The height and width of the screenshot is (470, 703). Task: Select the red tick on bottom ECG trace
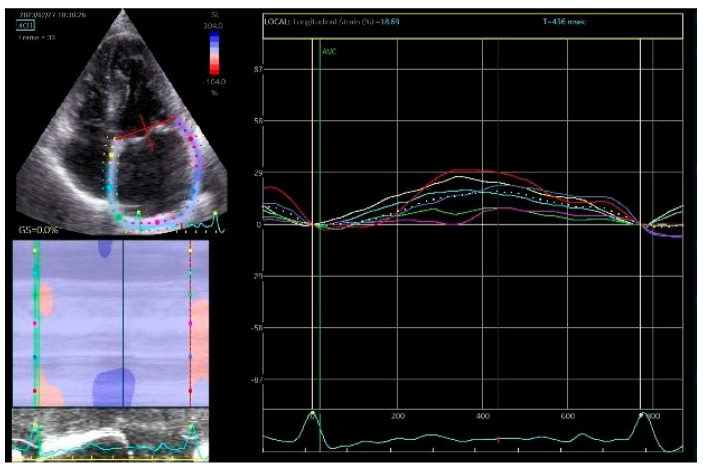tap(498, 440)
